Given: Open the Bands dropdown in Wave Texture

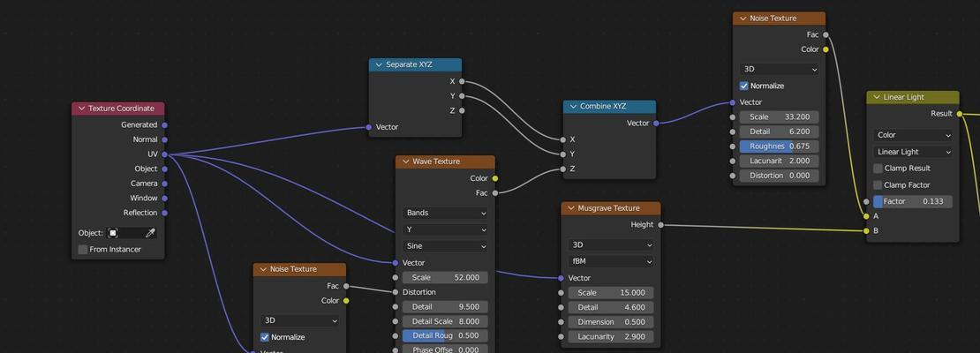Looking at the screenshot, I should (446, 213).
